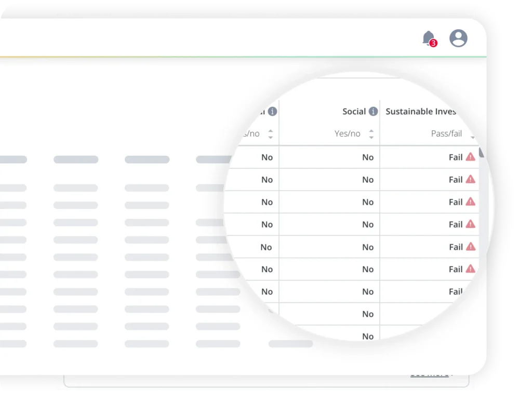Click the red warning icon in the second table row
Viewport: 532px width, 402px height.
(x=471, y=179)
